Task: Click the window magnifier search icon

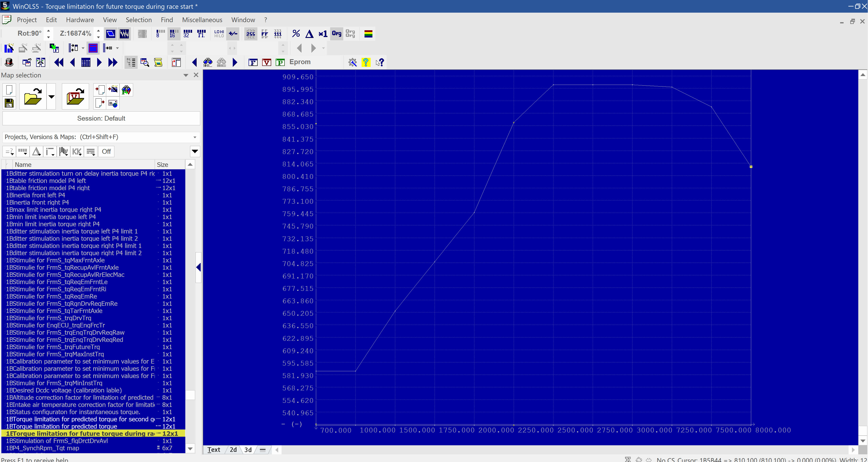Action: click(x=145, y=62)
